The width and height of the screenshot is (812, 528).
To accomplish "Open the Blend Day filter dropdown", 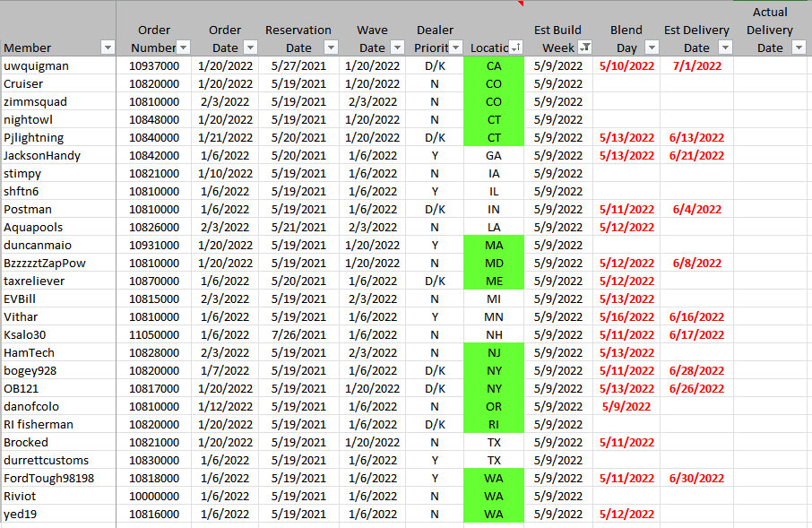I will pyautogui.click(x=652, y=48).
